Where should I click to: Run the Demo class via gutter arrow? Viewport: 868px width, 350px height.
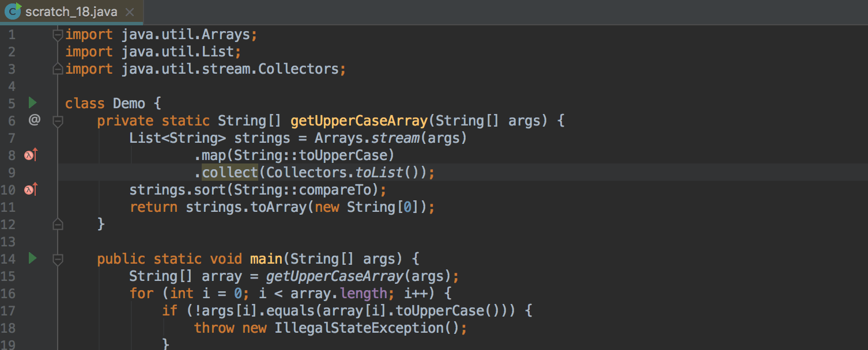point(32,103)
